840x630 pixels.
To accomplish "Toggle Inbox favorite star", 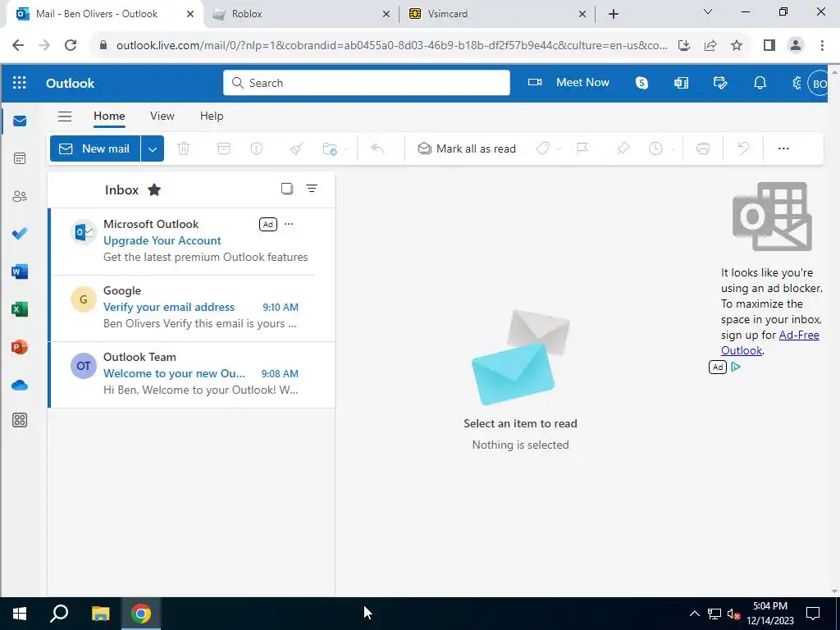I will coord(154,189).
